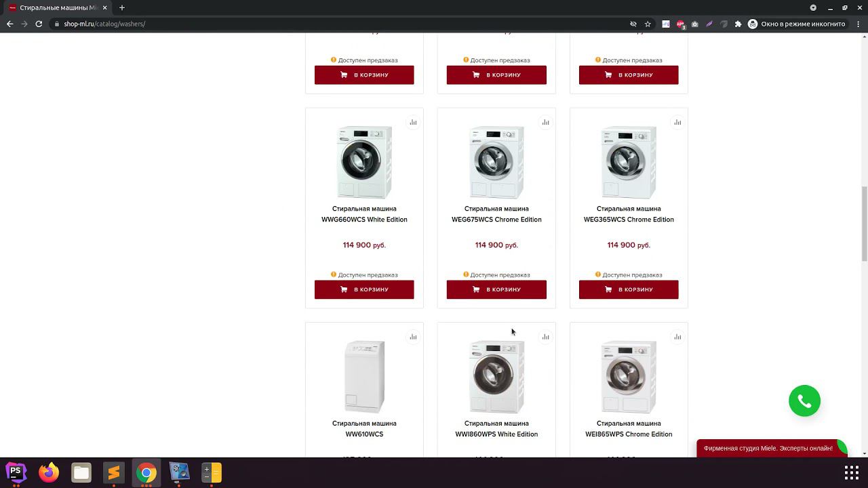Image resolution: width=868 pixels, height=488 pixels.
Task: Bookmark this page with the star icon
Action: tap(648, 24)
